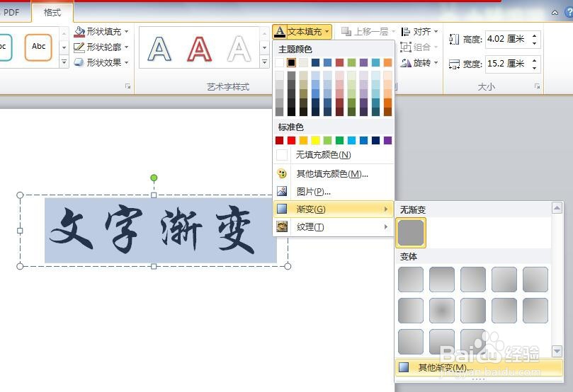Click the Texture (纹理) fill icon
Image resolution: width=573 pixels, height=392 pixels.
[x=282, y=226]
